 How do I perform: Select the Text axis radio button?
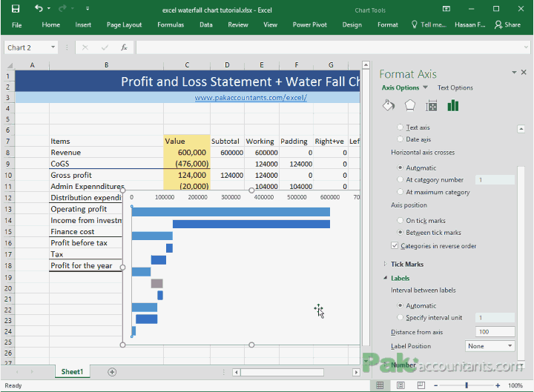[x=400, y=127]
